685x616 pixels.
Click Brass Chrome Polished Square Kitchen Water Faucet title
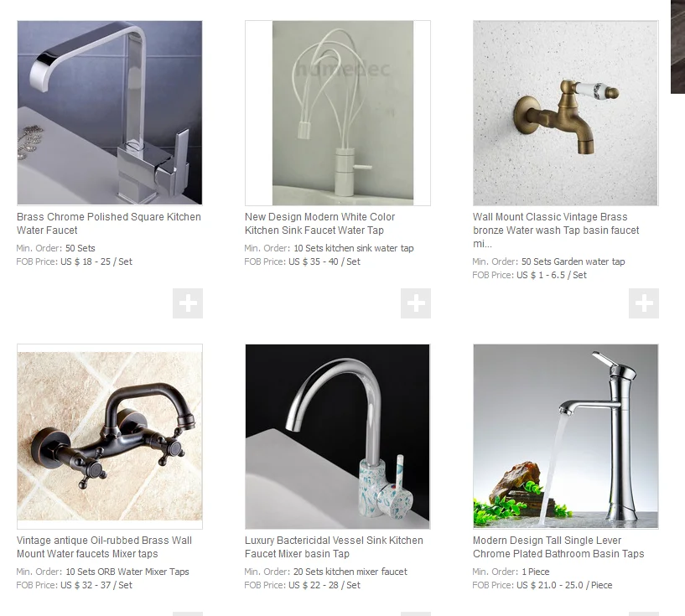[109, 224]
